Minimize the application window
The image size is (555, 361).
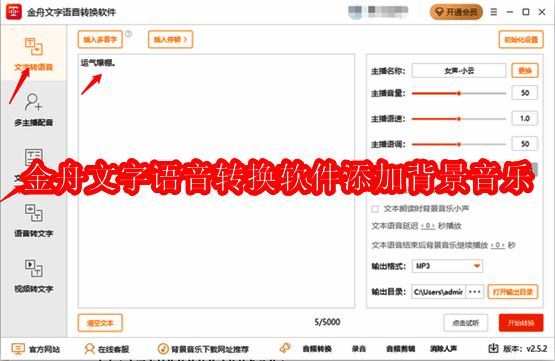510,12
